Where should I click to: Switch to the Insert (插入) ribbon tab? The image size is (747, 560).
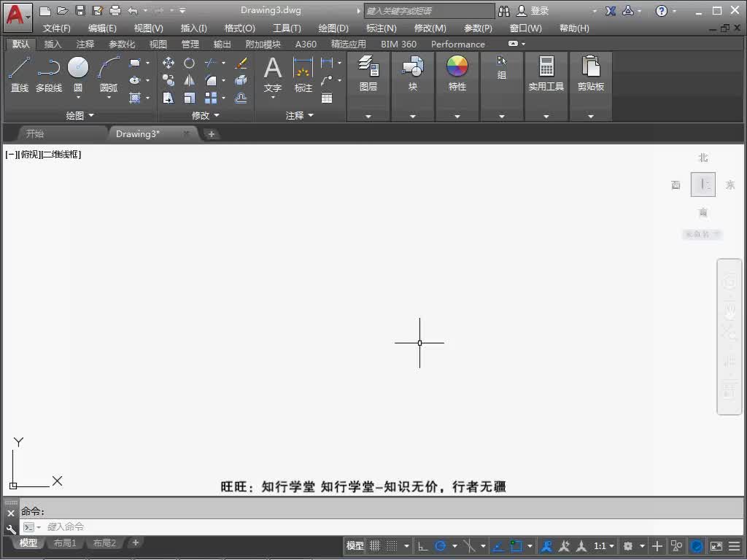click(x=53, y=44)
